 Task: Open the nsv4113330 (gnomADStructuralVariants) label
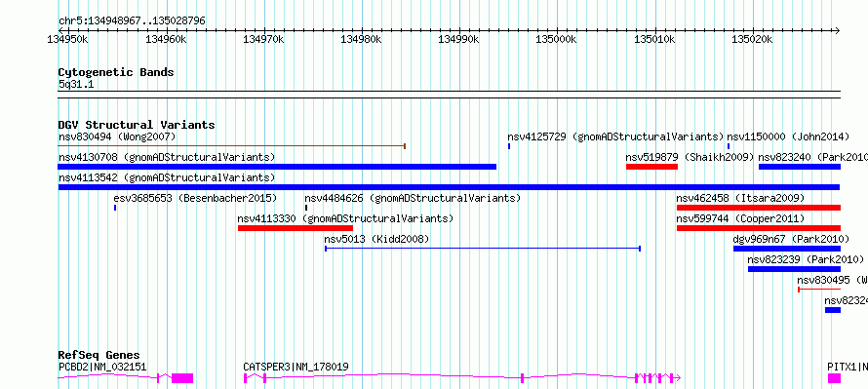pos(345,218)
